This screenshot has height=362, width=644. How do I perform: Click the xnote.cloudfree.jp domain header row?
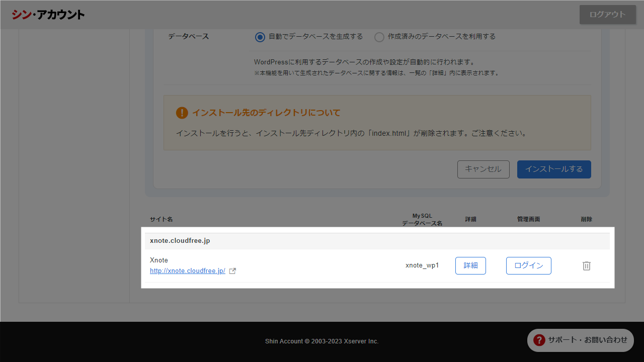click(x=377, y=241)
